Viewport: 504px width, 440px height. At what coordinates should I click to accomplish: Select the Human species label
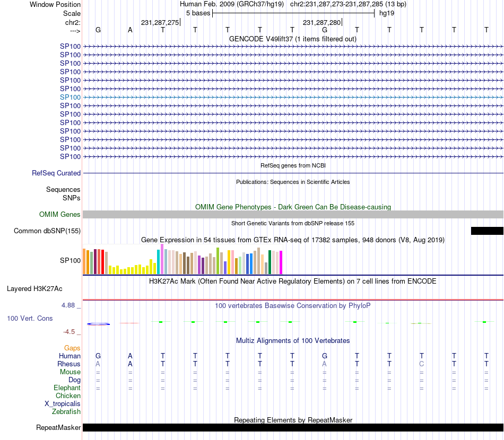point(69,356)
